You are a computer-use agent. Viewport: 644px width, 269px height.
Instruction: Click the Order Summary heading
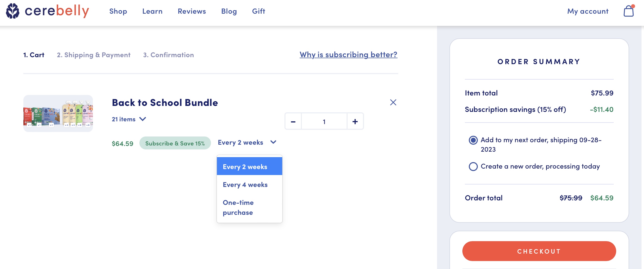pos(539,62)
